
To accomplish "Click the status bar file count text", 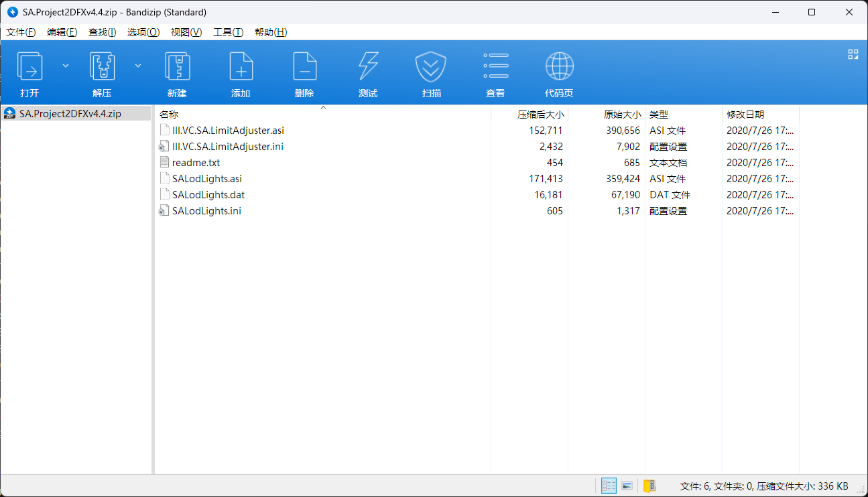I will click(764, 486).
